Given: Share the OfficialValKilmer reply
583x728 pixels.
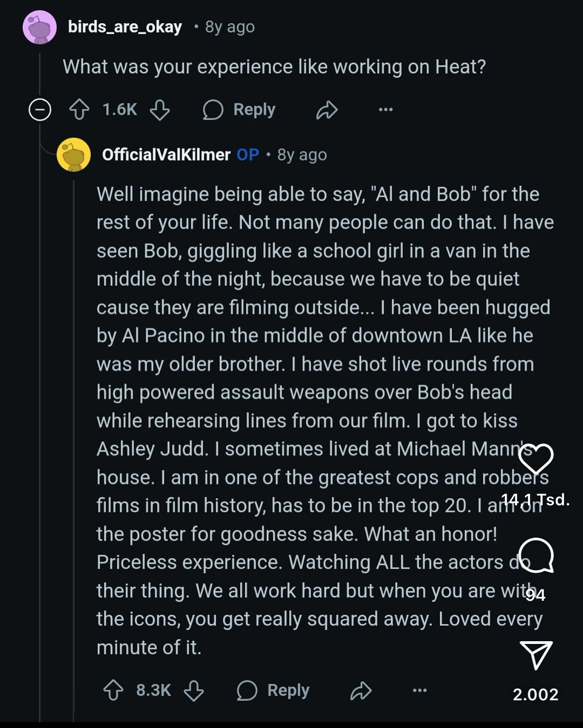Looking at the screenshot, I should 361,691.
